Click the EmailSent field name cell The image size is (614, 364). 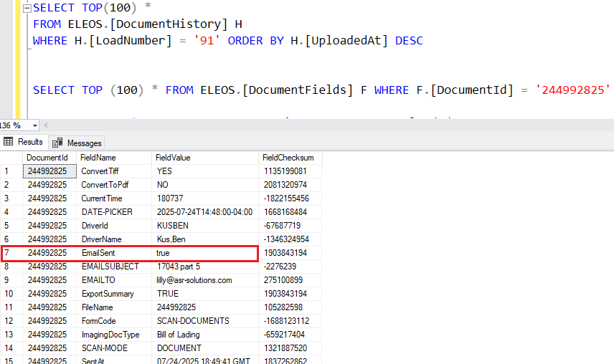114,253
